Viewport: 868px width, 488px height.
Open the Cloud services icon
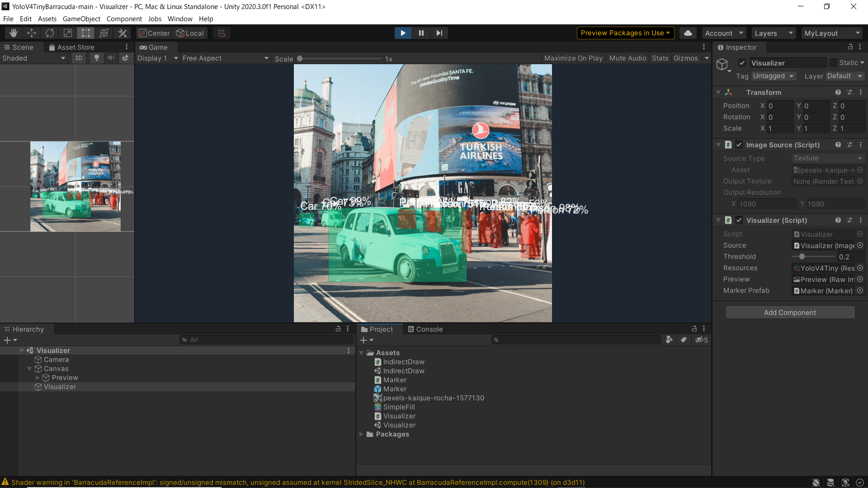coord(688,33)
